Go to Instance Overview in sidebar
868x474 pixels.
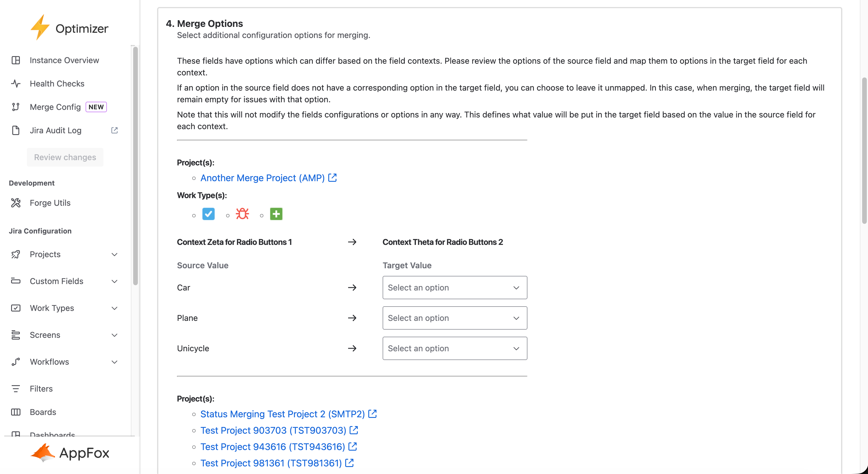64,60
